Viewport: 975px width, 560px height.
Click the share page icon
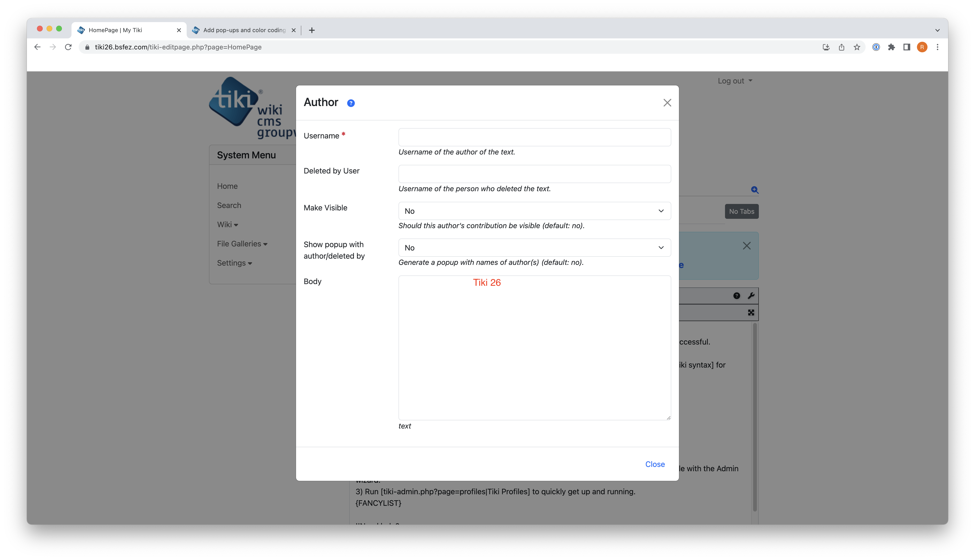pos(841,47)
